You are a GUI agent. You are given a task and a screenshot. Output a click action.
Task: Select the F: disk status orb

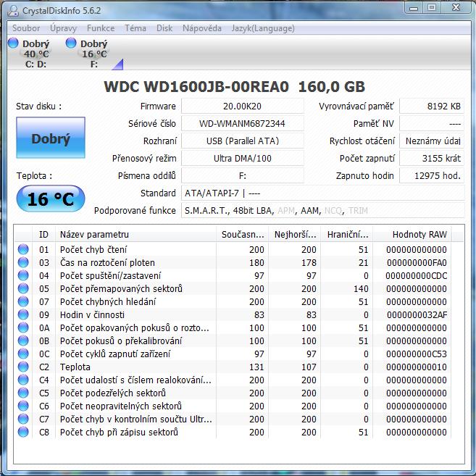[x=71, y=43]
